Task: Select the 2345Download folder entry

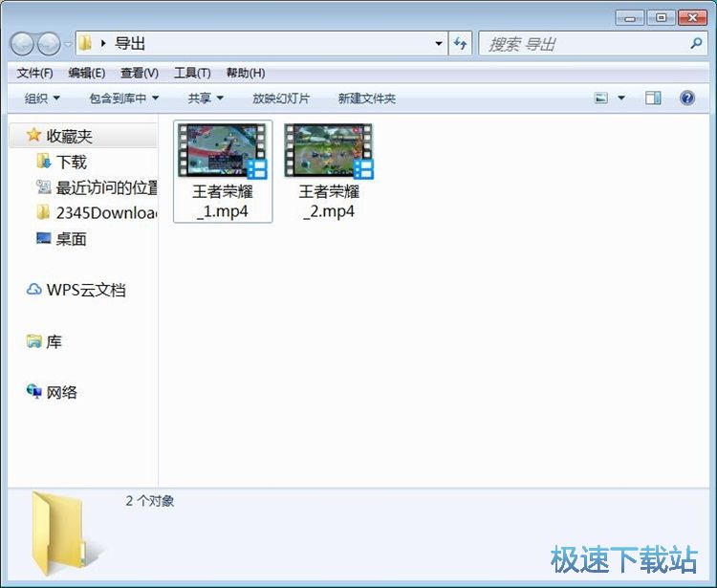Action: tap(106, 212)
